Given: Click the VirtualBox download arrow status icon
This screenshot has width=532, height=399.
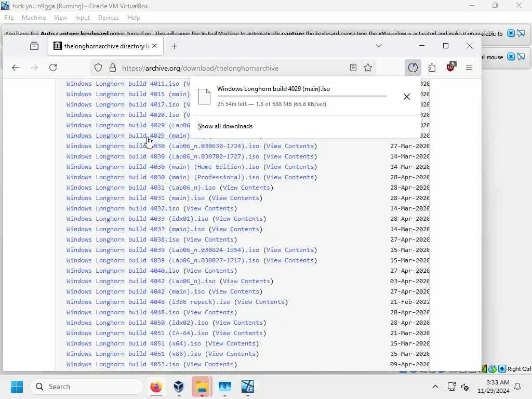Looking at the screenshot, I should tap(502, 369).
